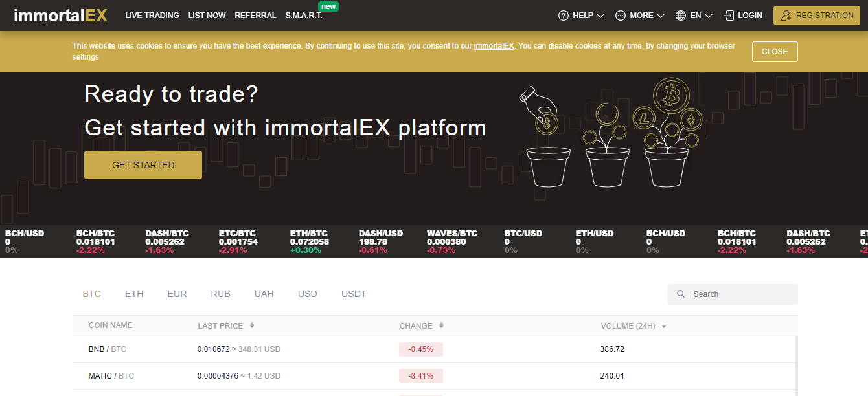Select the USDT market tab
This screenshot has width=868, height=396.
coord(354,294)
